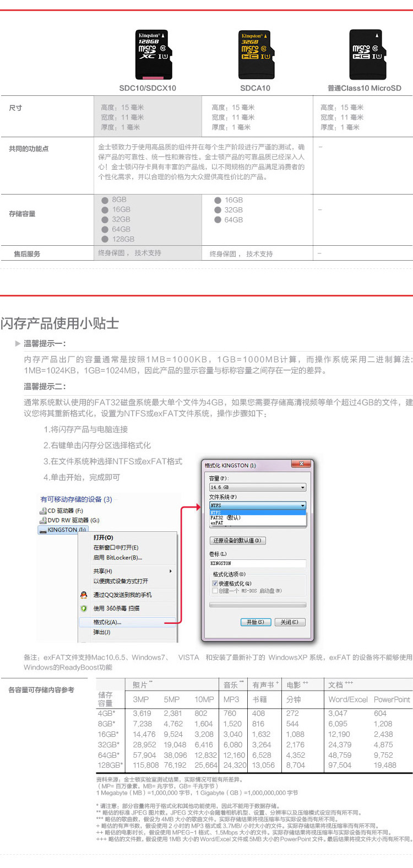Click the 115,808 value in 128GB row
413x868 pixels.
(x=146, y=765)
